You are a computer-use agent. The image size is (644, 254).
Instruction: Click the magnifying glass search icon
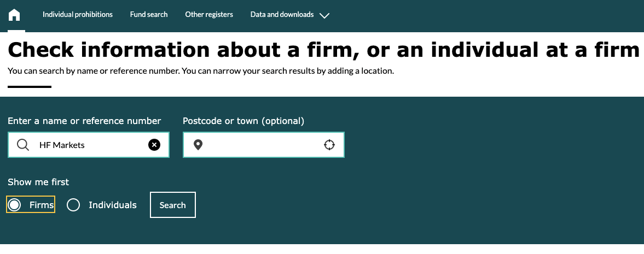point(23,145)
